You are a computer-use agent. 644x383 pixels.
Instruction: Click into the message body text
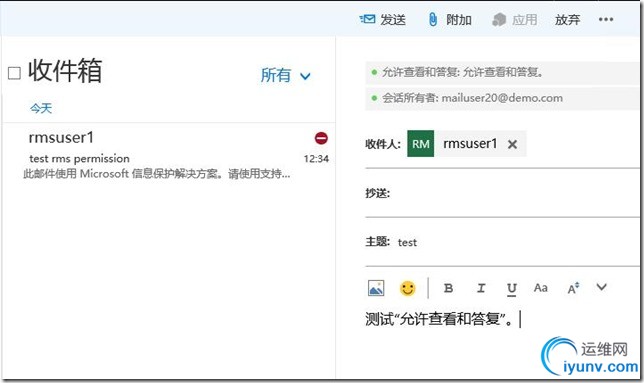439,319
